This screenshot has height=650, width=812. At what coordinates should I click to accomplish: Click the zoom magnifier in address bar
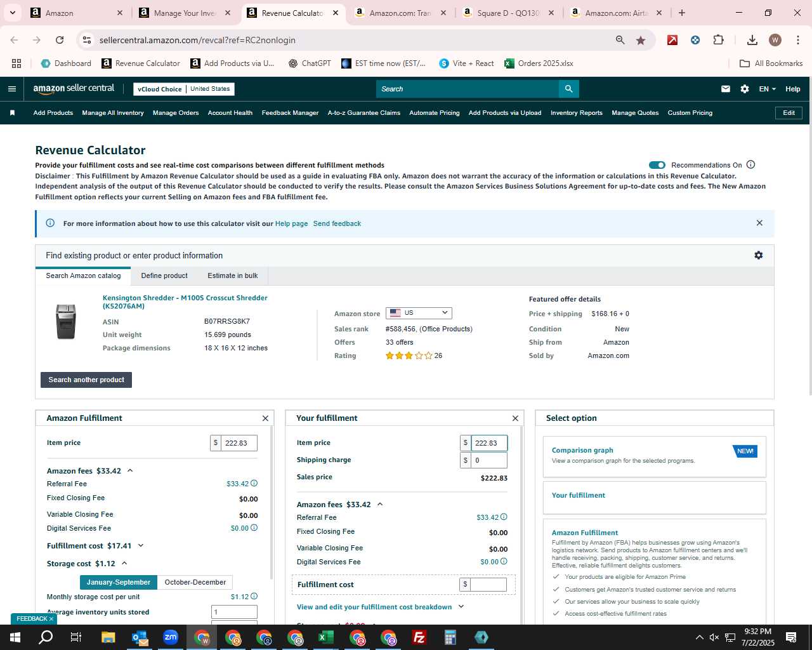(620, 40)
